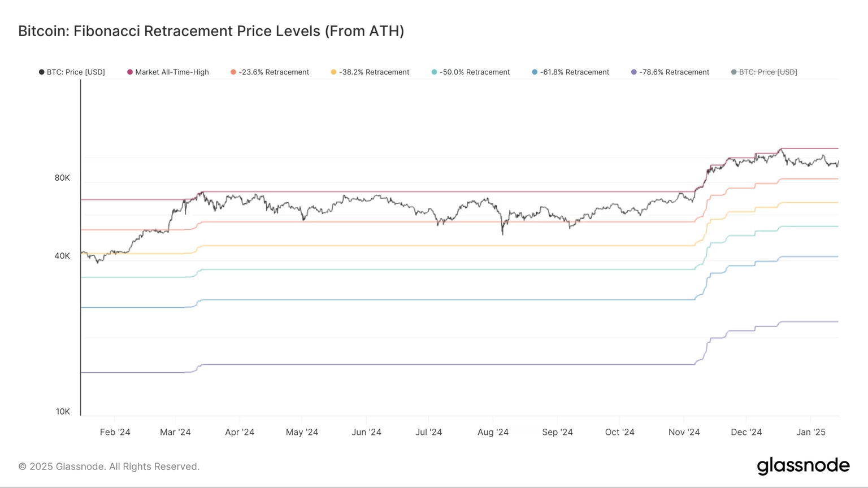Hide the -61.8% Retracement series

point(571,72)
